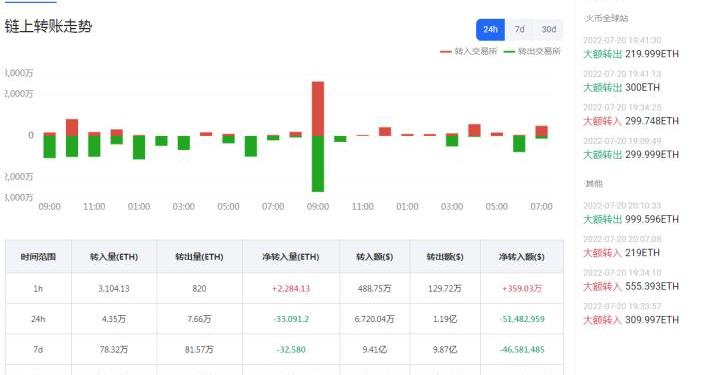Click the 转入额($) column header
Viewport: 720px width, 375px height.
(375, 257)
